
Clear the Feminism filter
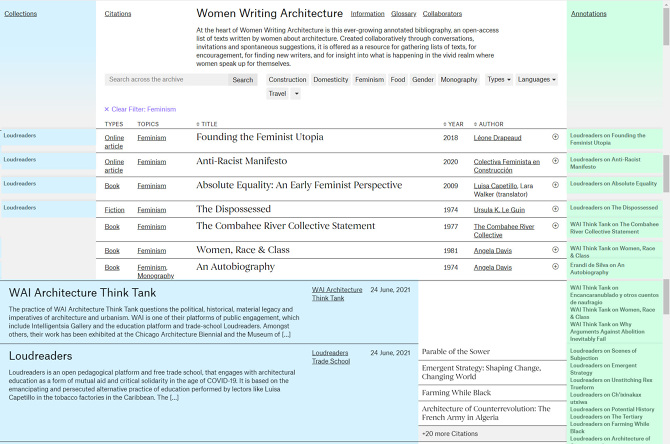pyautogui.click(x=140, y=109)
